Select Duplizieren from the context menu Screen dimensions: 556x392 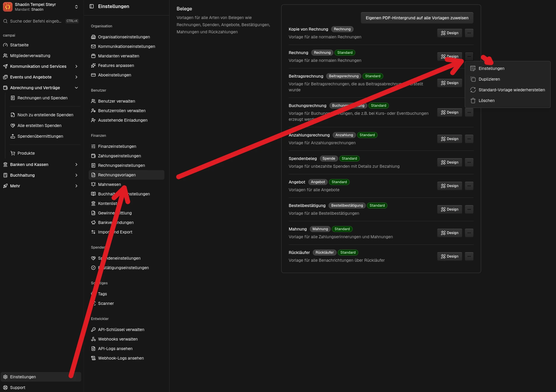point(489,79)
